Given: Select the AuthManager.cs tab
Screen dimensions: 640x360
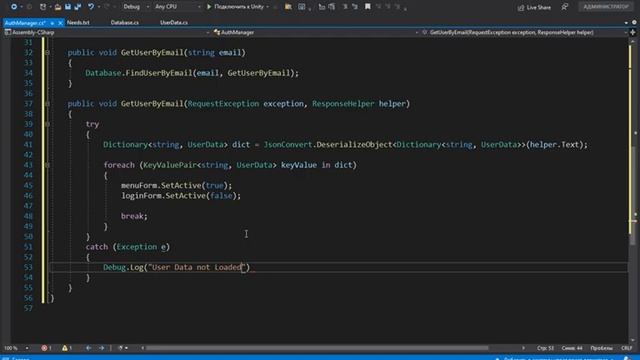Looking at the screenshot, I should tap(24, 23).
